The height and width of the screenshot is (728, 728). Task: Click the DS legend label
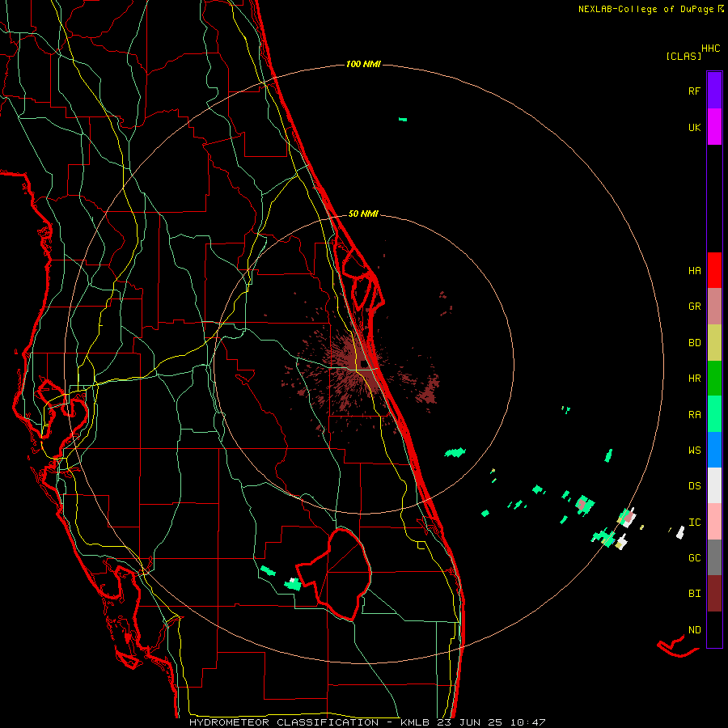(694, 485)
